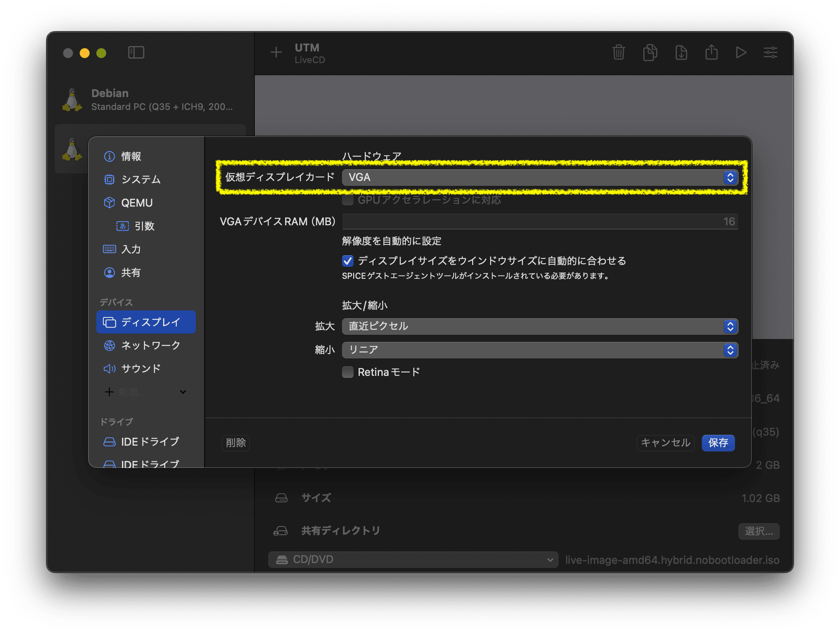Viewport: 840px width, 634px height.
Task: Select ネットワーク in device list
Action: pos(146,345)
